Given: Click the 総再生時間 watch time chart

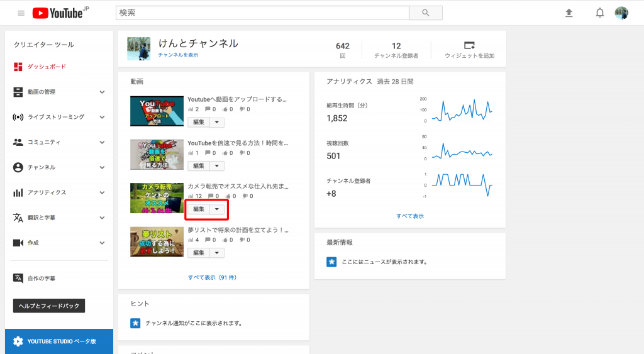Looking at the screenshot, I should [x=462, y=110].
